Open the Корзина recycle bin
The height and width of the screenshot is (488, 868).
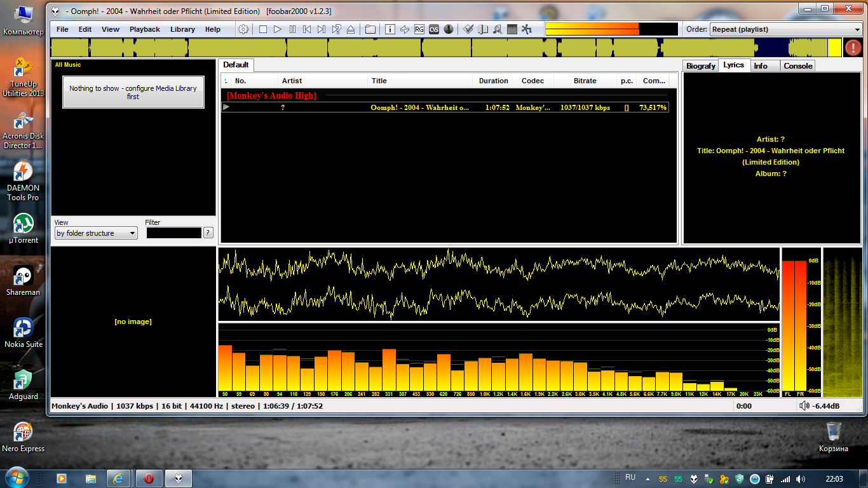pyautogui.click(x=834, y=437)
